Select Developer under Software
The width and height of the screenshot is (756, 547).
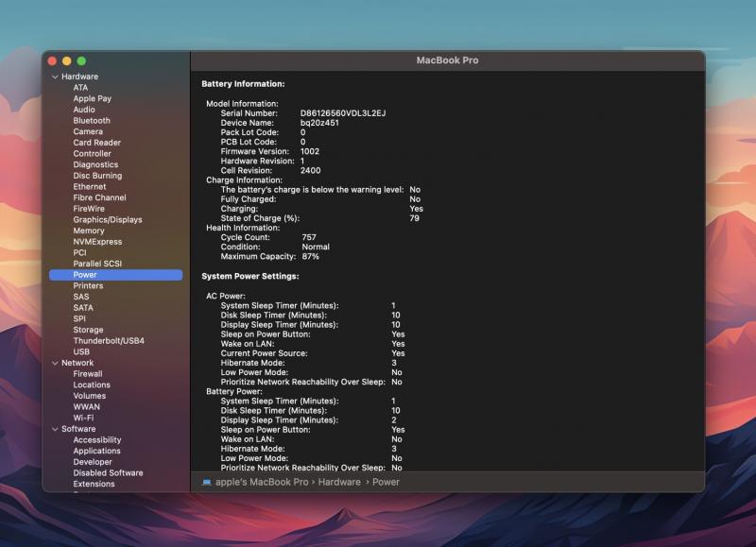point(93,462)
